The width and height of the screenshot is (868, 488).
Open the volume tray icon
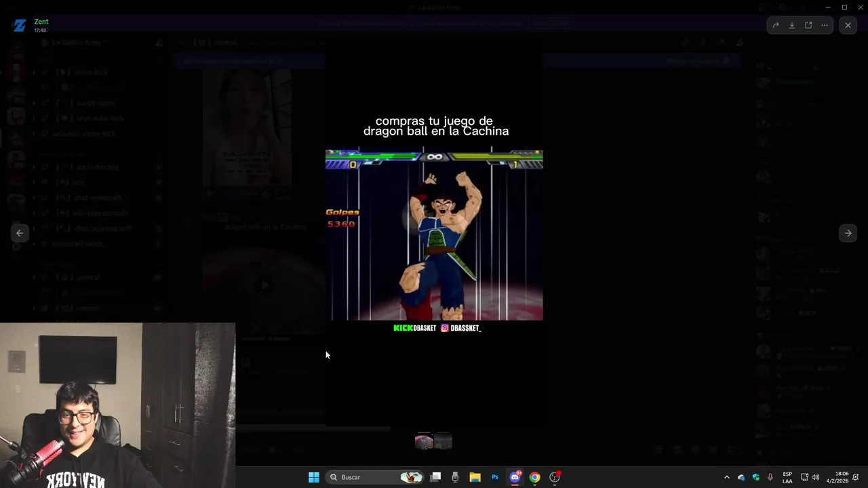(x=815, y=477)
